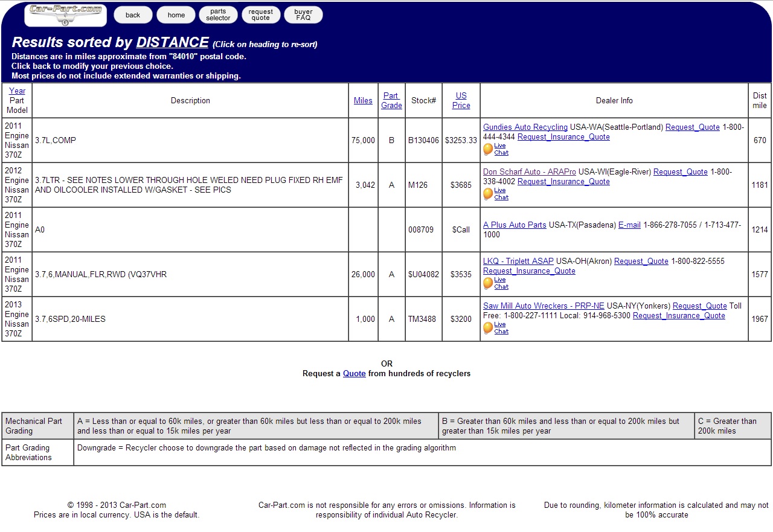The width and height of the screenshot is (773, 532).
Task: Click the Quote link below results
Action: click(x=354, y=374)
